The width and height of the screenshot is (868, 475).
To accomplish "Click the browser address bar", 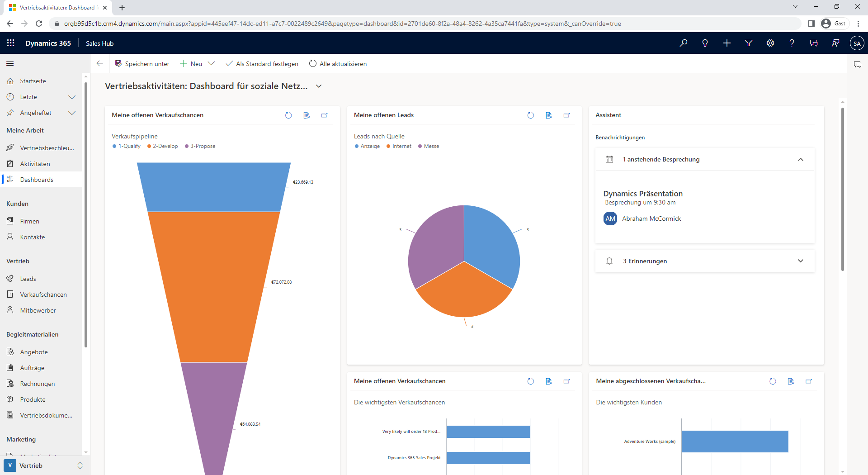I will pyautogui.click(x=342, y=24).
